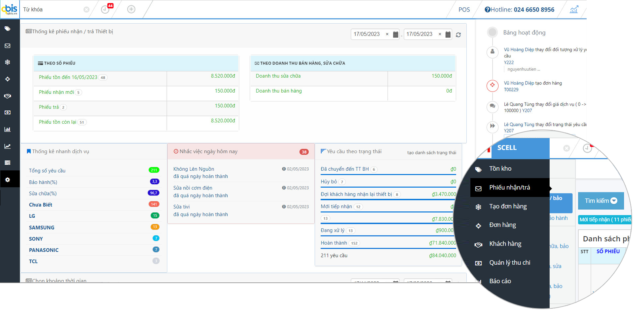Select Phiếu nhận/trả in magnified menu
Screen dimensions: 644x318
510,188
